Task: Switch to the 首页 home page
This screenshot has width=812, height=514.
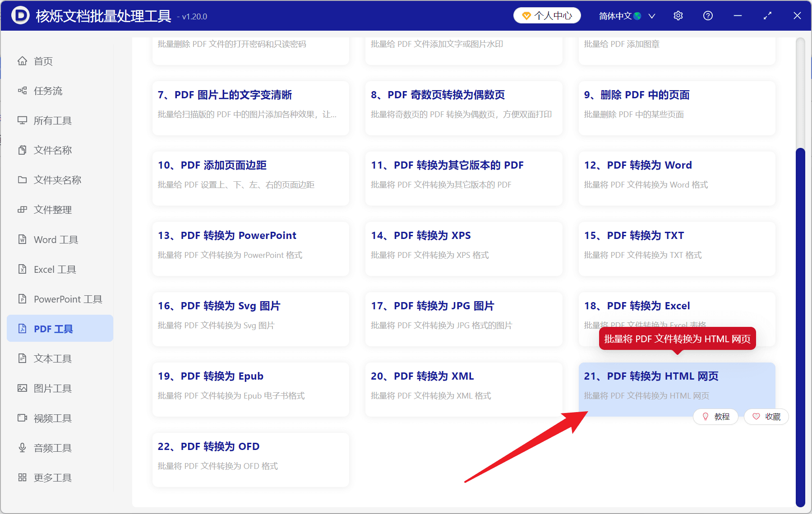Action: point(42,61)
